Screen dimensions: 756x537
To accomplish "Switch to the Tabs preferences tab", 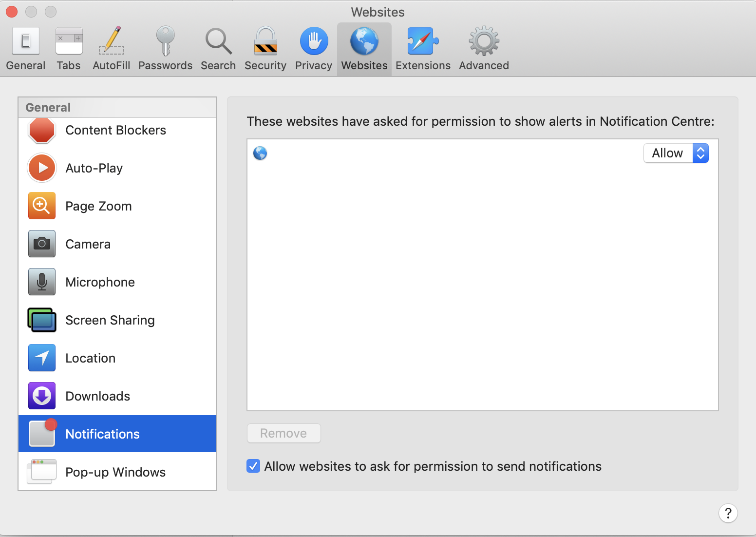I will [x=69, y=49].
